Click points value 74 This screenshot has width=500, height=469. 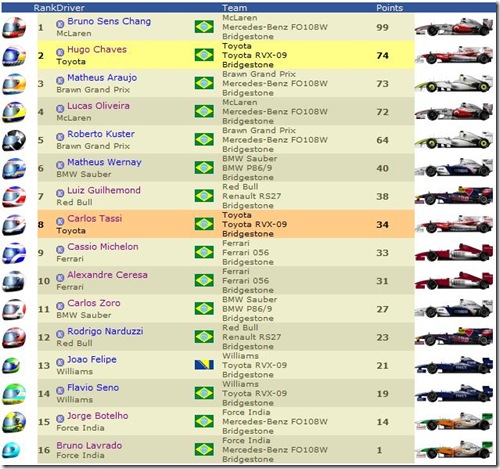(x=382, y=56)
